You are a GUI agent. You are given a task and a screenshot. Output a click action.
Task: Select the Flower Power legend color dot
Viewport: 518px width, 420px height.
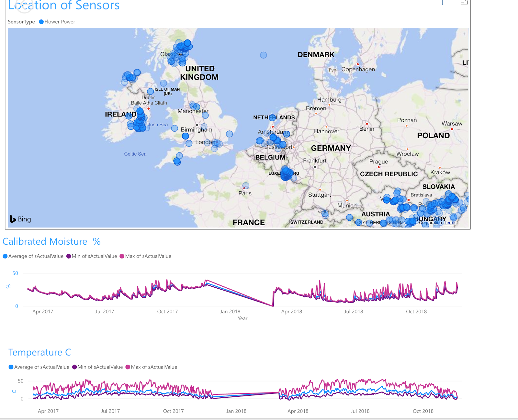41,22
